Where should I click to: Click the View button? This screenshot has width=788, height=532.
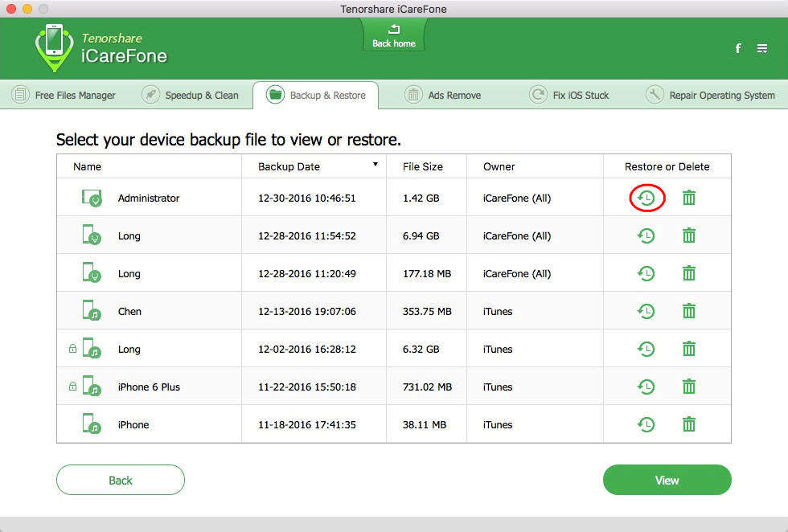667,480
